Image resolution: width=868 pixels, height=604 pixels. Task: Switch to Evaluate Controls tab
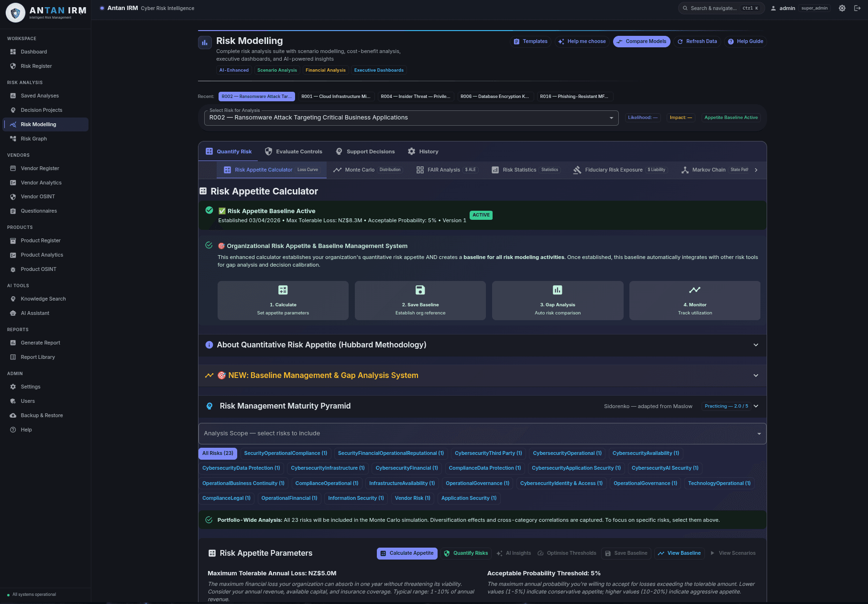click(294, 151)
